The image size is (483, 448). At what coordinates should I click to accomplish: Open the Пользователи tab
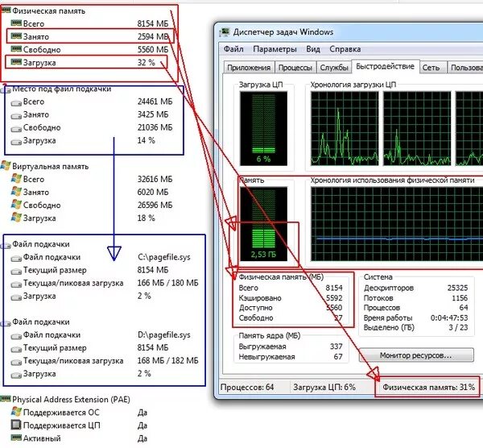[466, 68]
